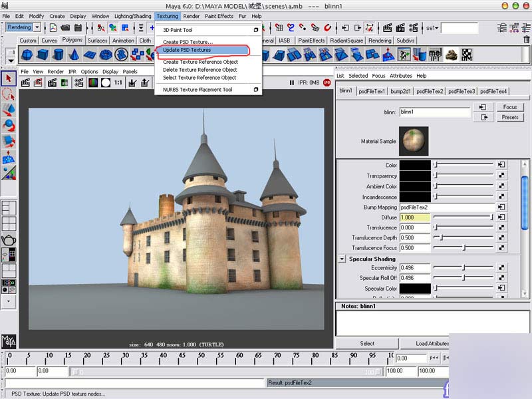The height and width of the screenshot is (399, 532).
Task: Toggle snap to curves magnet
Action: click(291, 28)
